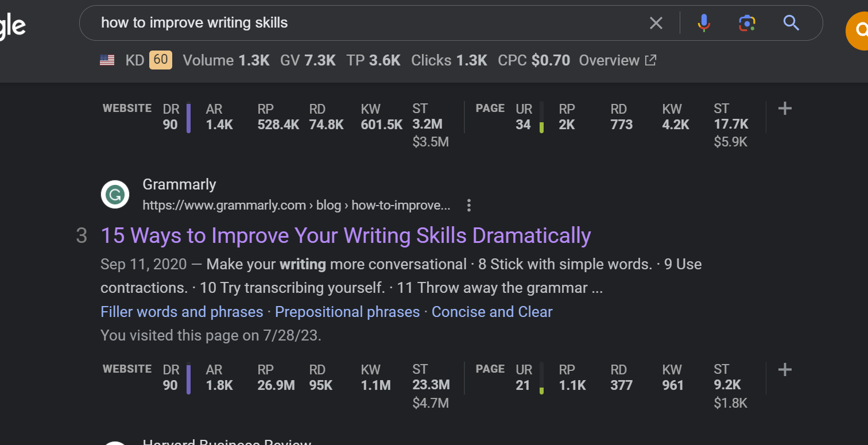Click page KW 4.2K value
The image size is (868, 445).
(676, 125)
